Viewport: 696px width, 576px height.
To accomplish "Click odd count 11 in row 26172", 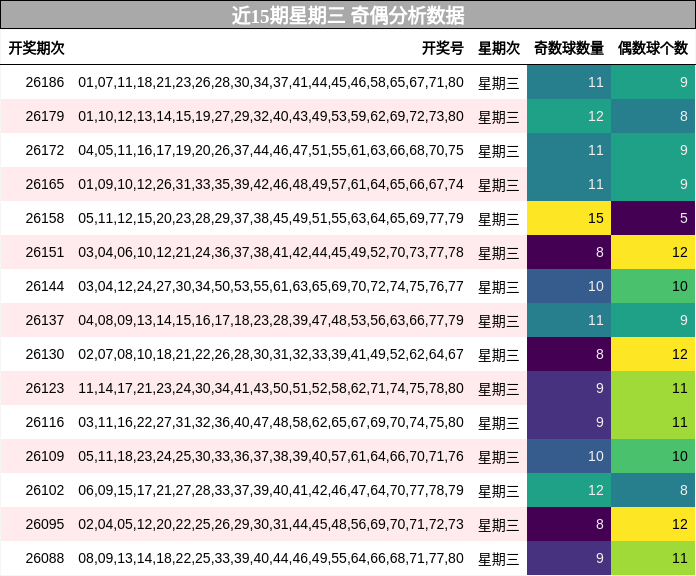I will 569,150.
